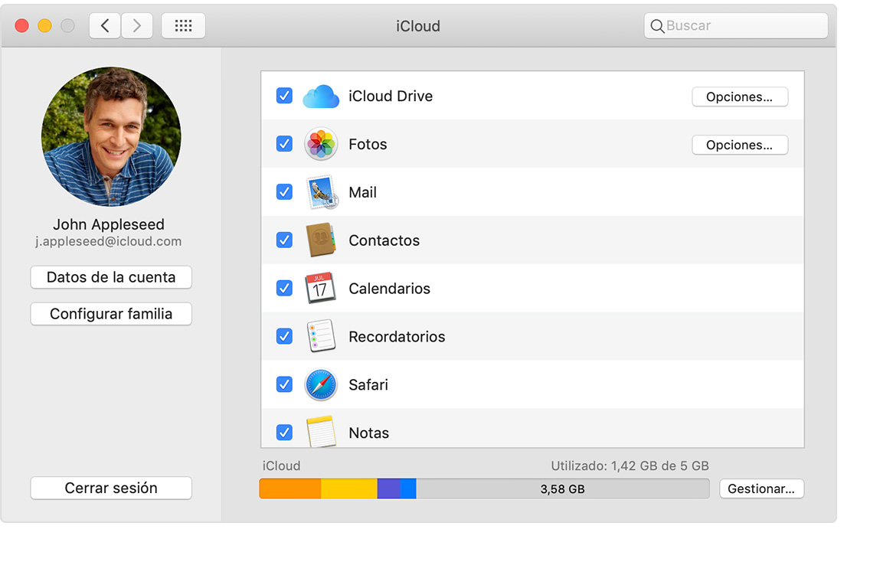Open Opciones for Fotos
This screenshot has width=893, height=588.
point(740,145)
